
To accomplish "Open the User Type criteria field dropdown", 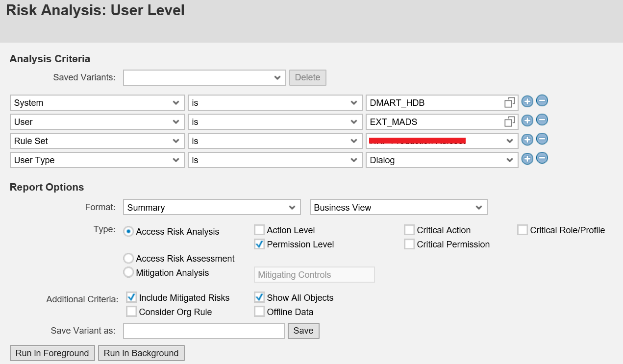I will [x=97, y=160].
